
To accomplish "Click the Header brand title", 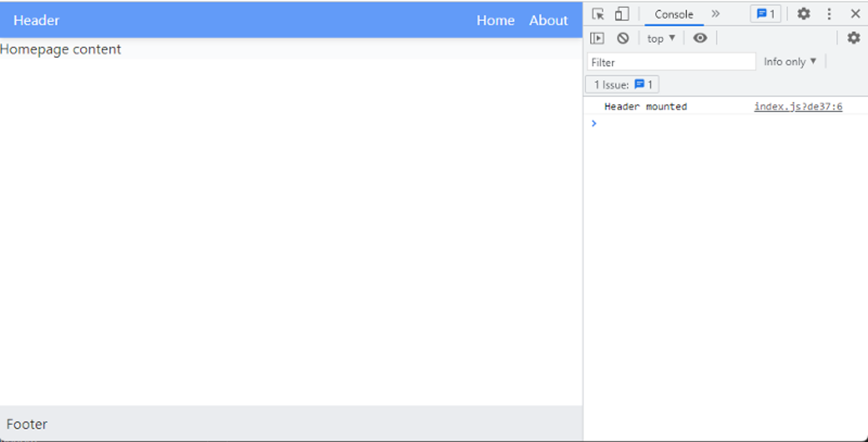I will click(36, 21).
